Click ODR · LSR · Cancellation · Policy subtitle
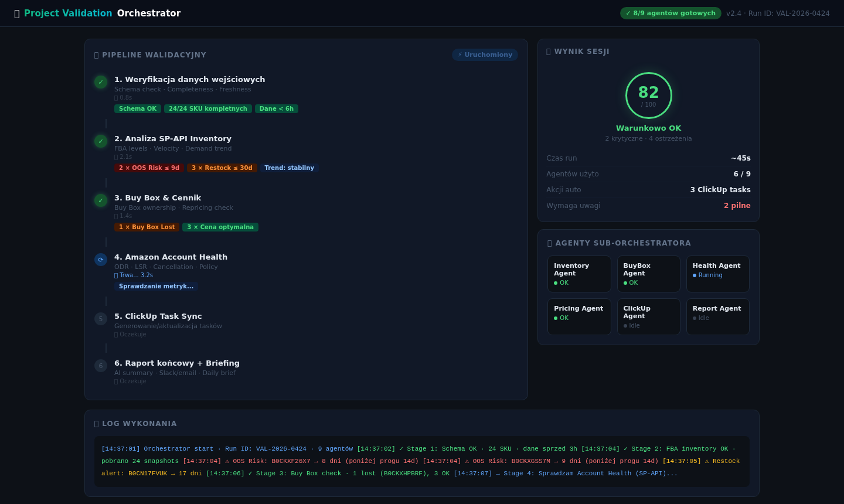The width and height of the screenshot is (844, 504). click(x=166, y=267)
